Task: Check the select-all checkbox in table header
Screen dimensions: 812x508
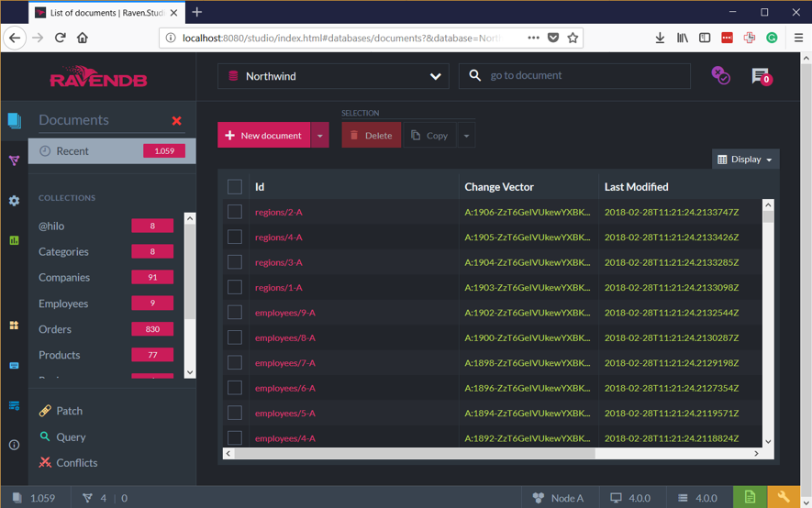Action: 235,187
